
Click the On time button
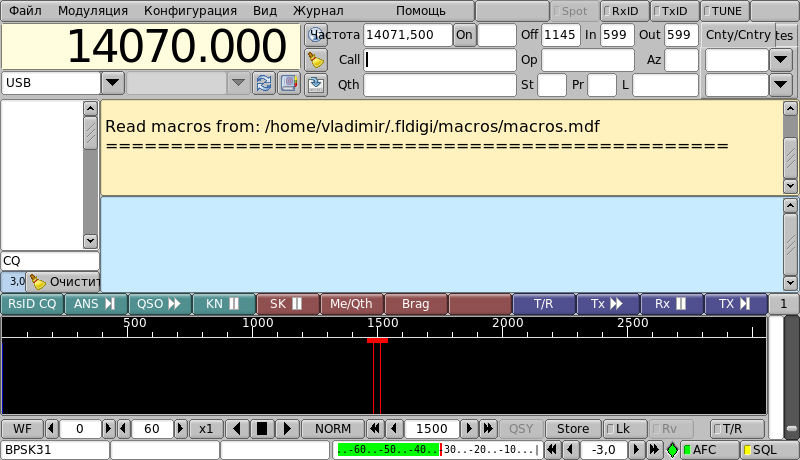click(x=464, y=35)
